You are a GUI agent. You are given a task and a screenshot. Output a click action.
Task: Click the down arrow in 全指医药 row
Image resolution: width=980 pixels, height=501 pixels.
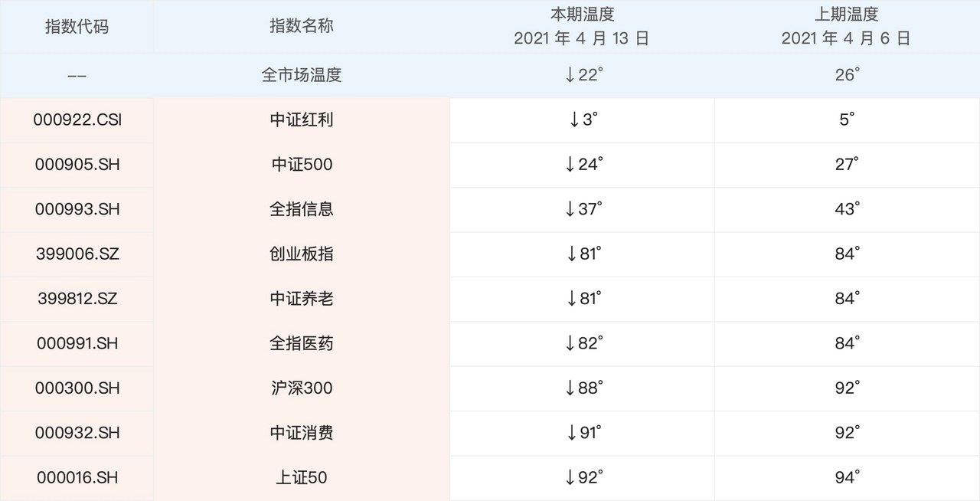tap(570, 343)
